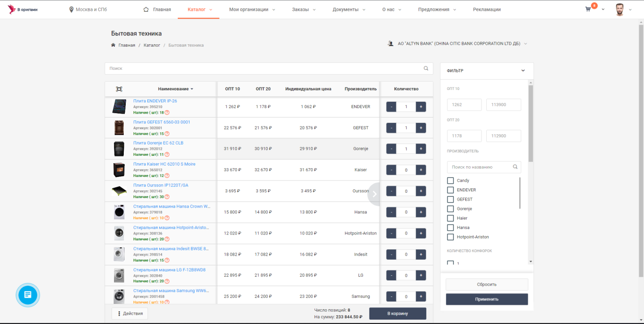Click the stock info icon for Плита Gorenje EC 62 CLB
Screen dimensions: 644x324
167,154
